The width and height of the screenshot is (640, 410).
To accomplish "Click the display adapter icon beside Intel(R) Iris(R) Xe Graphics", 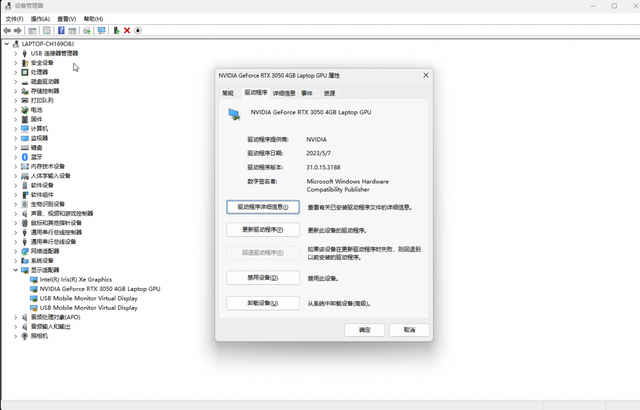I will click(34, 279).
